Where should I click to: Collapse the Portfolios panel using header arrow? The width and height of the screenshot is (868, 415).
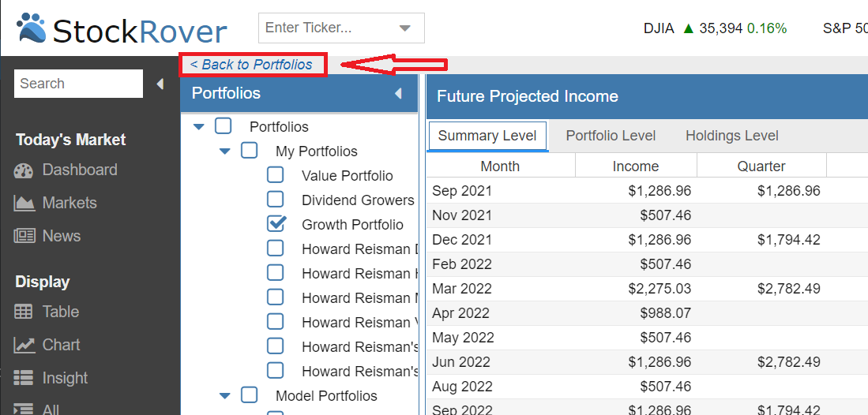[x=398, y=94]
